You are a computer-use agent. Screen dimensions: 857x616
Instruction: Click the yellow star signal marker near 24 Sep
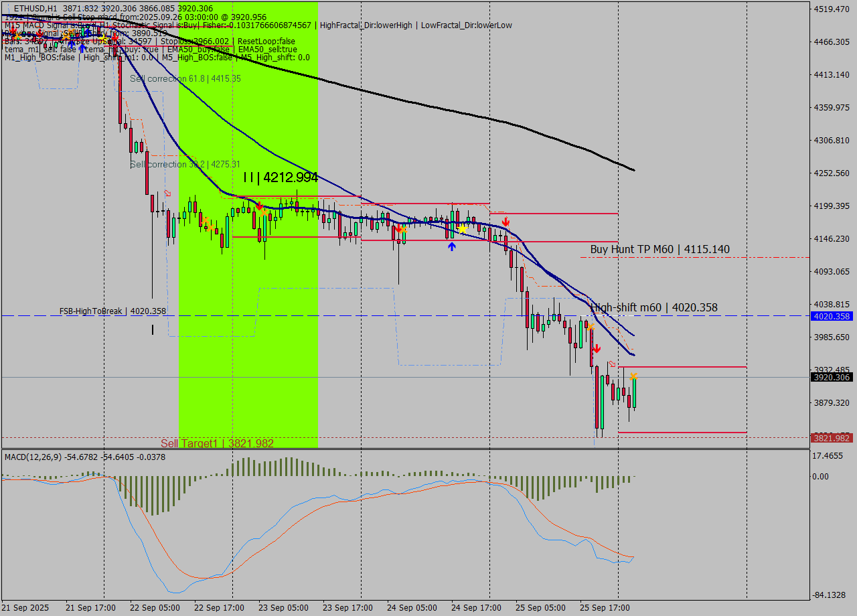point(463,228)
